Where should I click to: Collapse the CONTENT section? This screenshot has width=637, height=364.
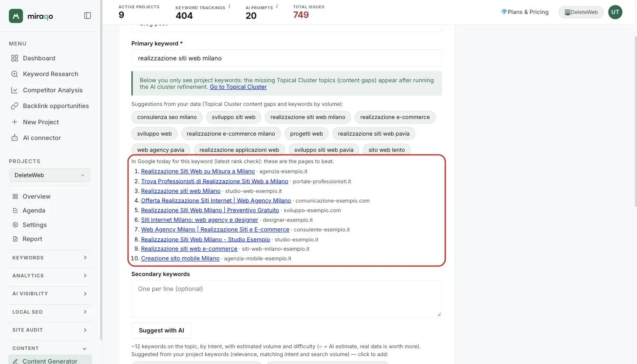tap(50, 348)
